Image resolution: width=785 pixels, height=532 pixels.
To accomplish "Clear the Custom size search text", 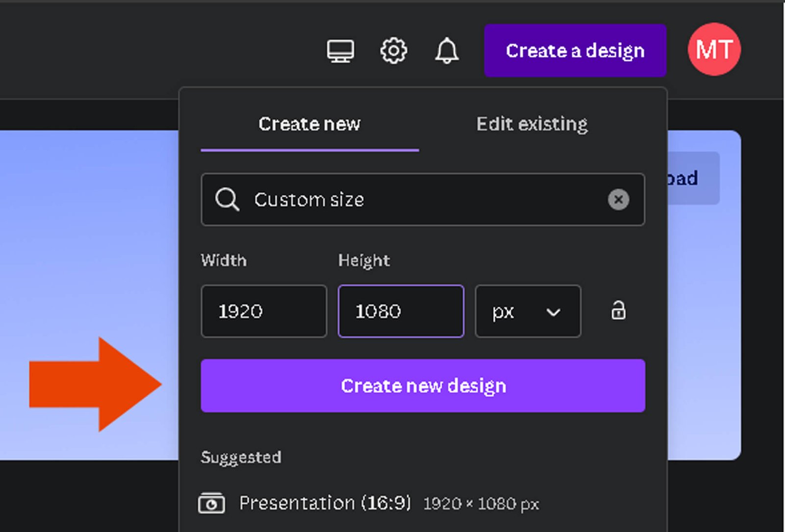I will pos(618,200).
